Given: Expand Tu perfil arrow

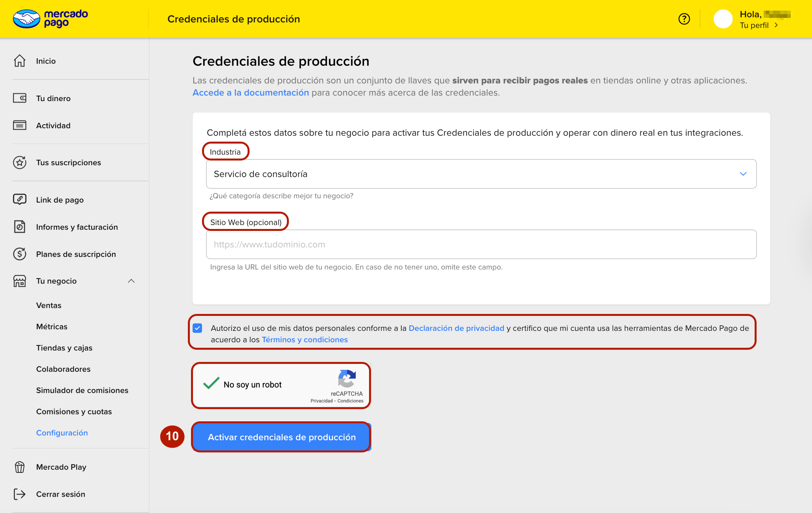Looking at the screenshot, I should (x=776, y=25).
